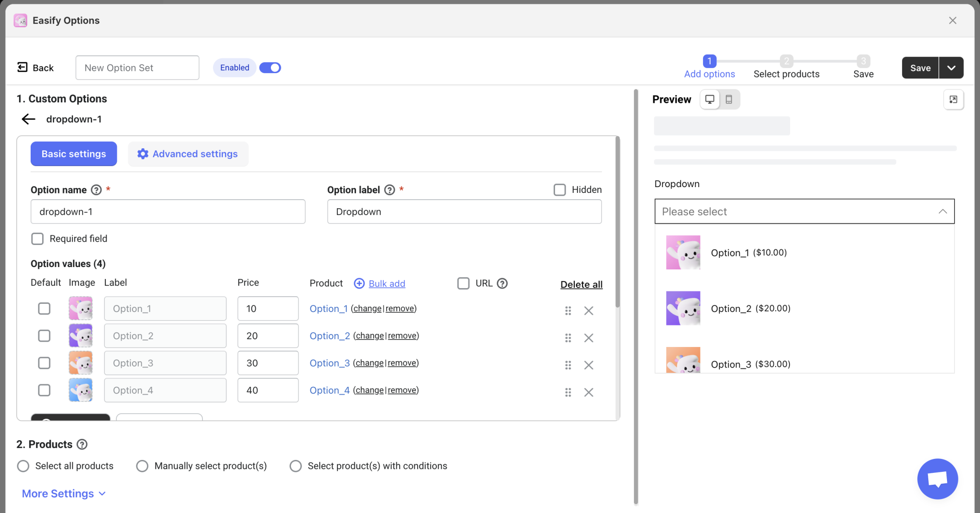Open Option_1's image thumbnail

point(80,308)
